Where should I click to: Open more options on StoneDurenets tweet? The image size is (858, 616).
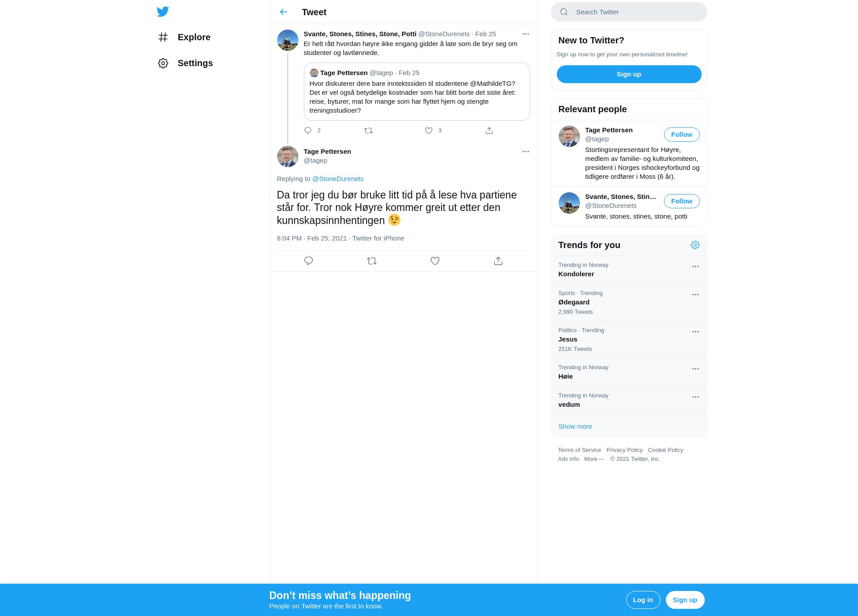point(526,34)
